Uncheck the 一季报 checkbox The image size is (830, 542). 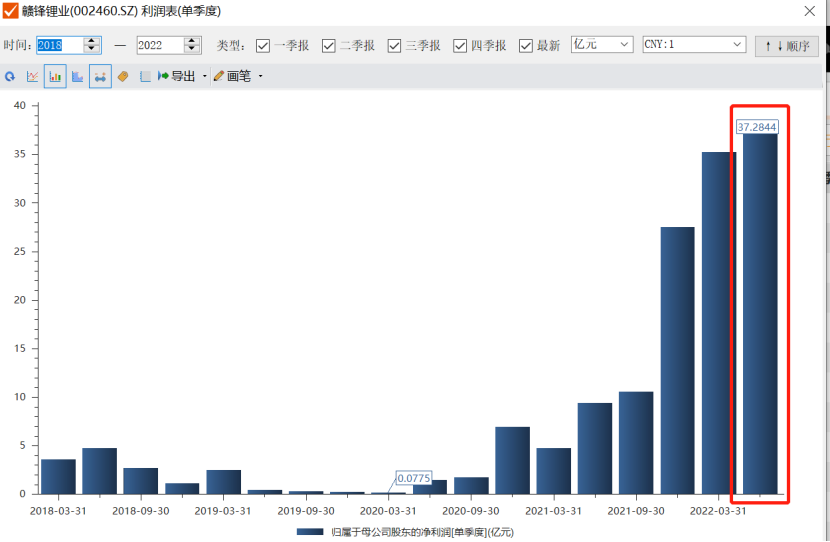pos(263,45)
